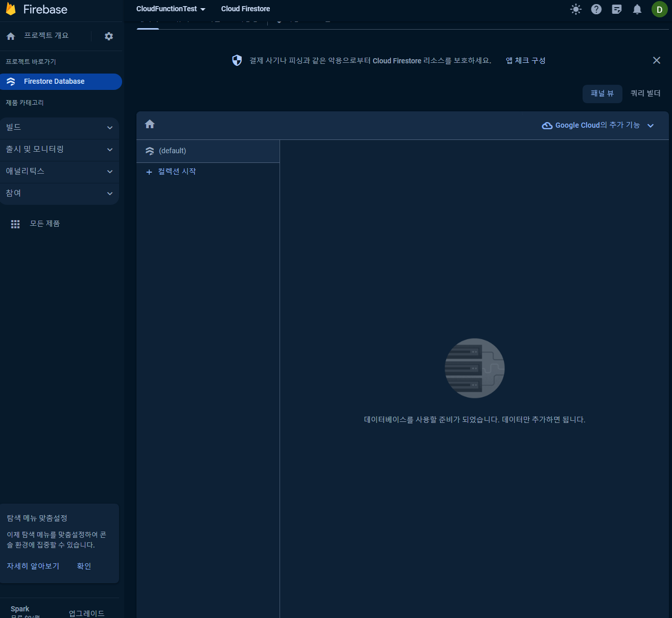Open the help question mark icon
The image size is (672, 618).
[x=596, y=9]
